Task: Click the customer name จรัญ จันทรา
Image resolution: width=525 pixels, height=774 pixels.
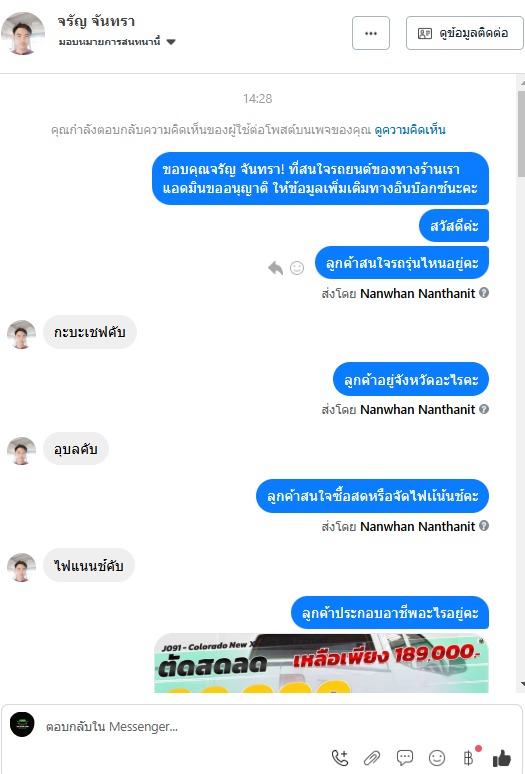Action: (96, 22)
